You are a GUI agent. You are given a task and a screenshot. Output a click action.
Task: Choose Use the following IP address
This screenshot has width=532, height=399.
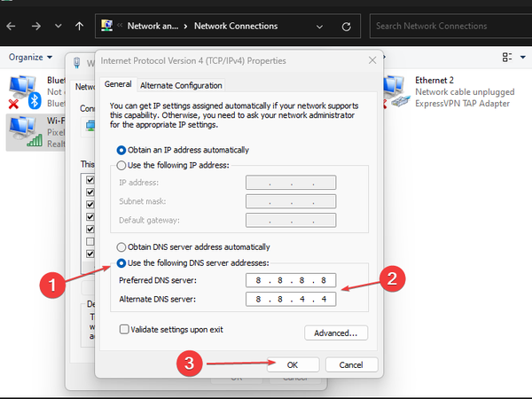click(123, 165)
